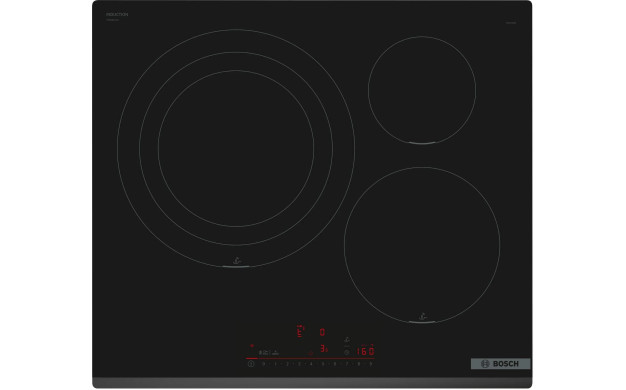The width and height of the screenshot is (626, 390).
Task: Set power slider to level 0
Action: click(263, 364)
